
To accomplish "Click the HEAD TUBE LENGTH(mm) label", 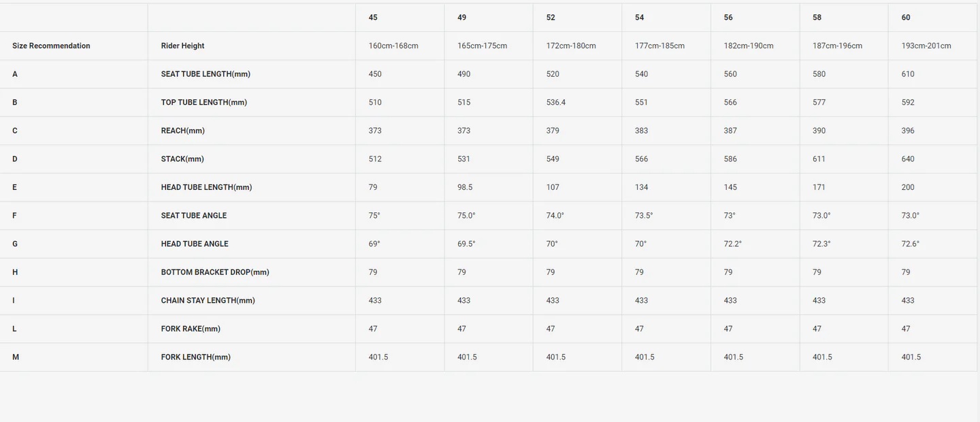I will pos(206,187).
